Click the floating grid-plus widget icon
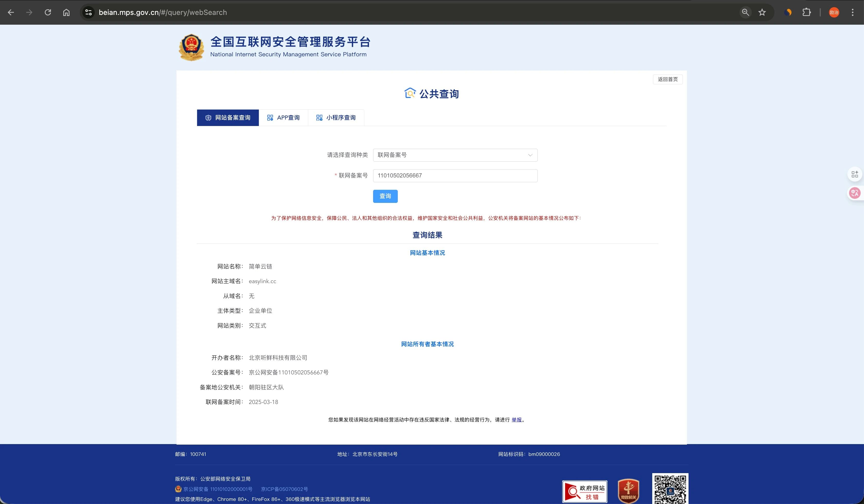Screen dimensions: 864x504 point(854,174)
